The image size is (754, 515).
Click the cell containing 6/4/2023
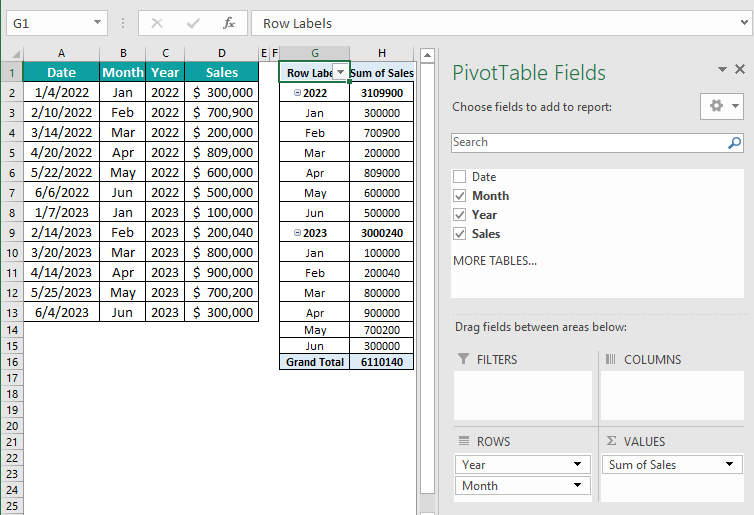[61, 313]
